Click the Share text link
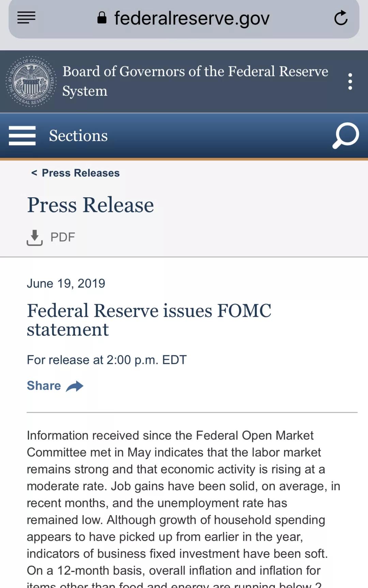This screenshot has height=588, width=368. pyautogui.click(x=44, y=386)
